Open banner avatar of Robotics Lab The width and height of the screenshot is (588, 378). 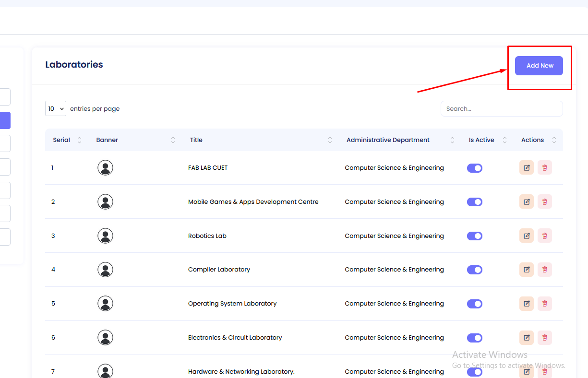(105, 236)
